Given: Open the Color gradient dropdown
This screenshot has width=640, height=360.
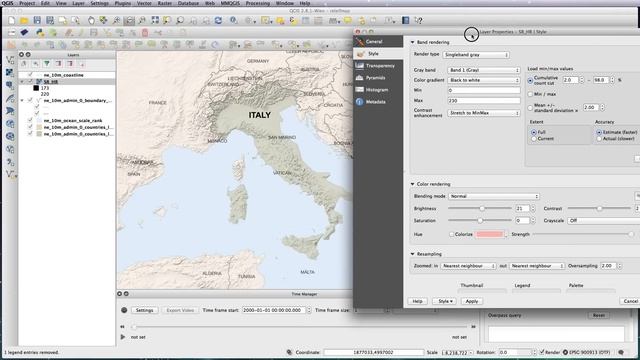Looking at the screenshot, I should 484,80.
